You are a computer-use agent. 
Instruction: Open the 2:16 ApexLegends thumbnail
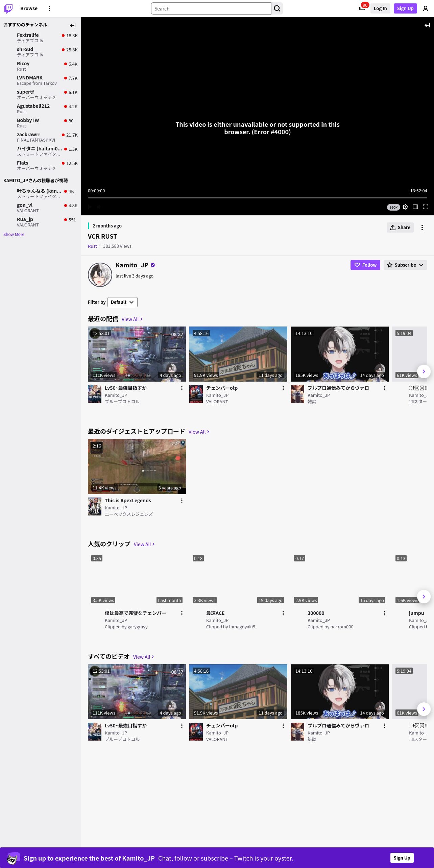137,466
